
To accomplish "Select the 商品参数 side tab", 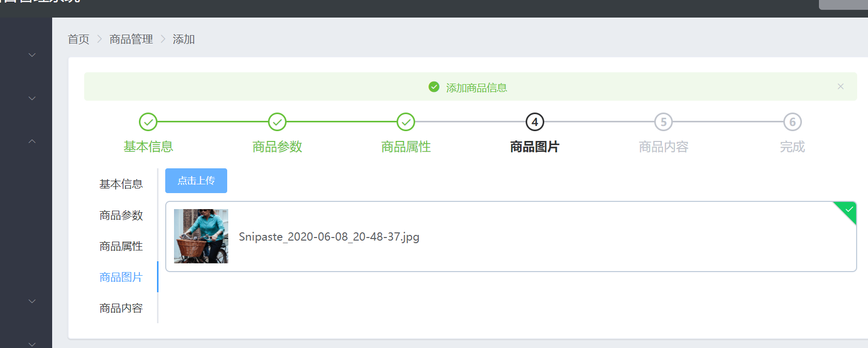I will [121, 215].
